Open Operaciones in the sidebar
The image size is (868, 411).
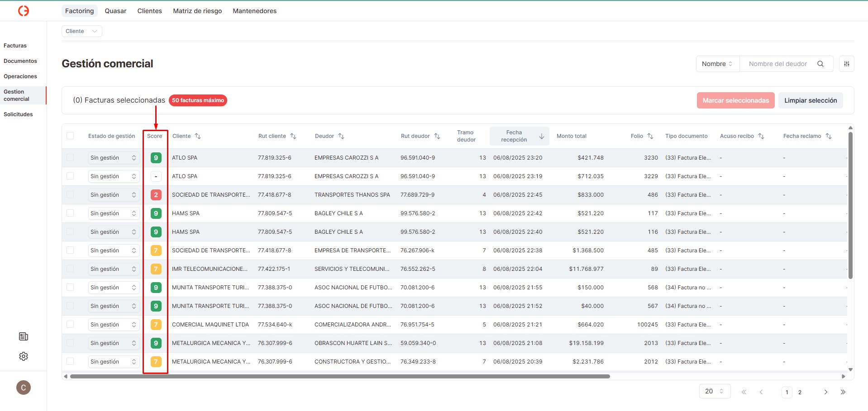(x=20, y=76)
